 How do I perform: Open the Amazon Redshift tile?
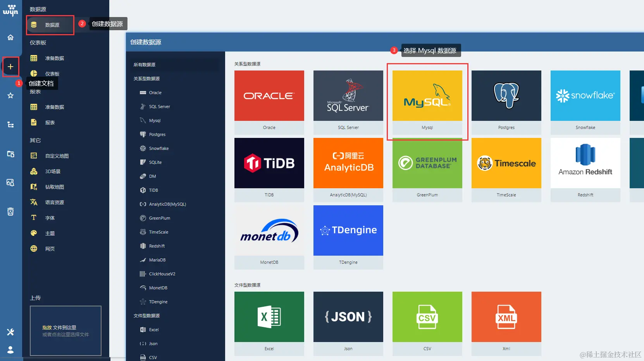coord(585,170)
